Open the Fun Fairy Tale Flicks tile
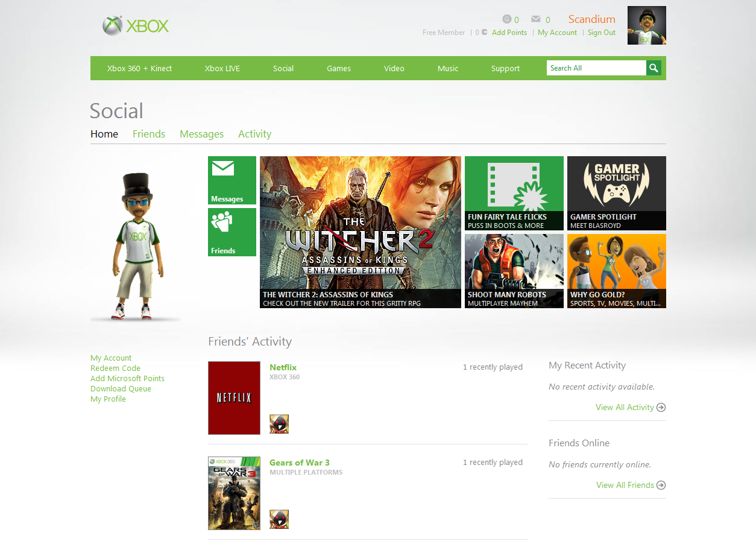This screenshot has height=550, width=756. coord(514,193)
